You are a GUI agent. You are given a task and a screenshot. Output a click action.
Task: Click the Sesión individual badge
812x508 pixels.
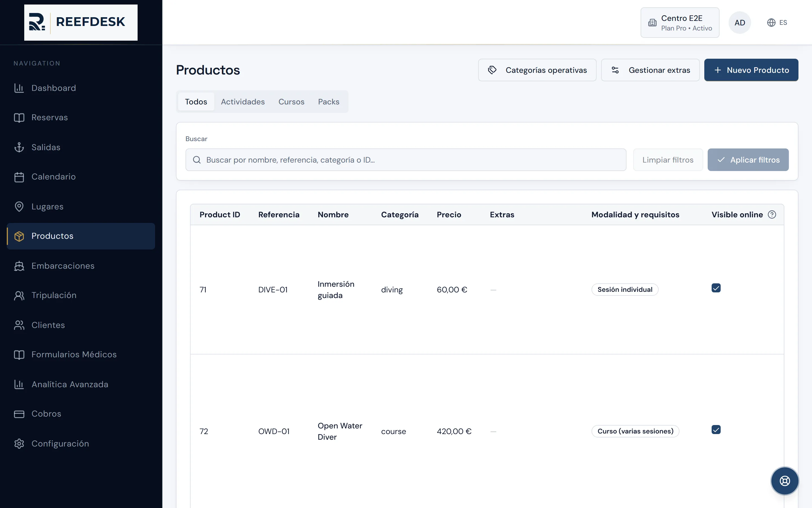tap(625, 290)
